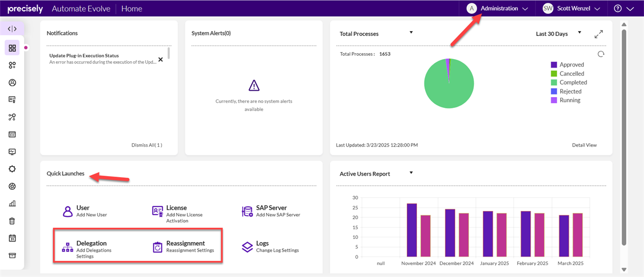
Task: Click the Administration 'A' avatar circle
Action: pos(472,9)
